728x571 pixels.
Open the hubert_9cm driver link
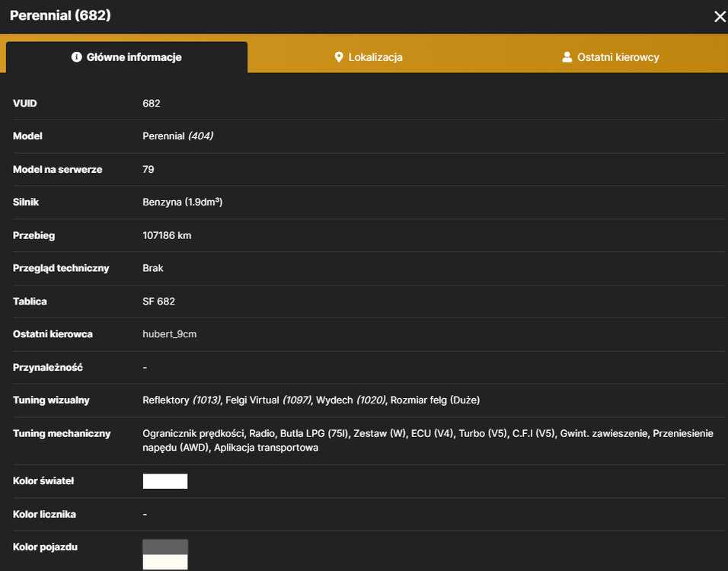[170, 334]
